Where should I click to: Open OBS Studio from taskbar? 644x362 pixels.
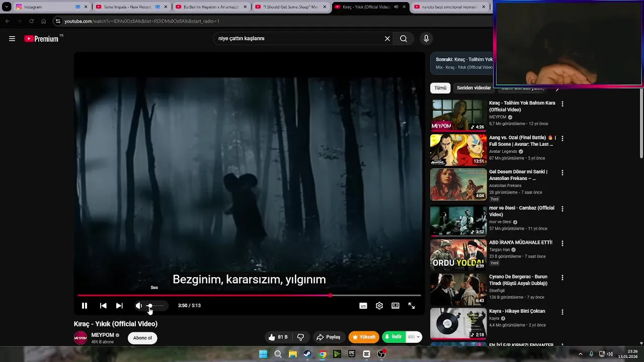click(x=381, y=354)
